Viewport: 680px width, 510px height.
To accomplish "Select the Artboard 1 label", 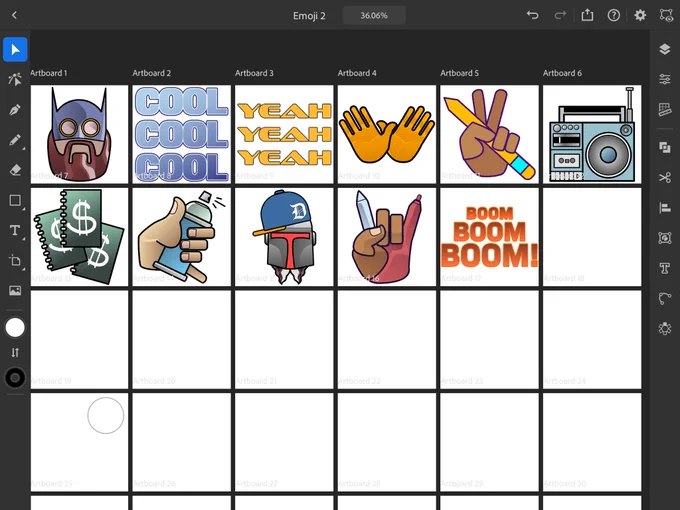I will [49, 73].
